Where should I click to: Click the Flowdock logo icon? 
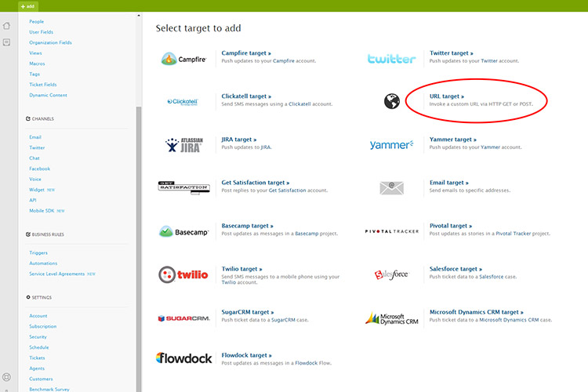[x=183, y=358]
